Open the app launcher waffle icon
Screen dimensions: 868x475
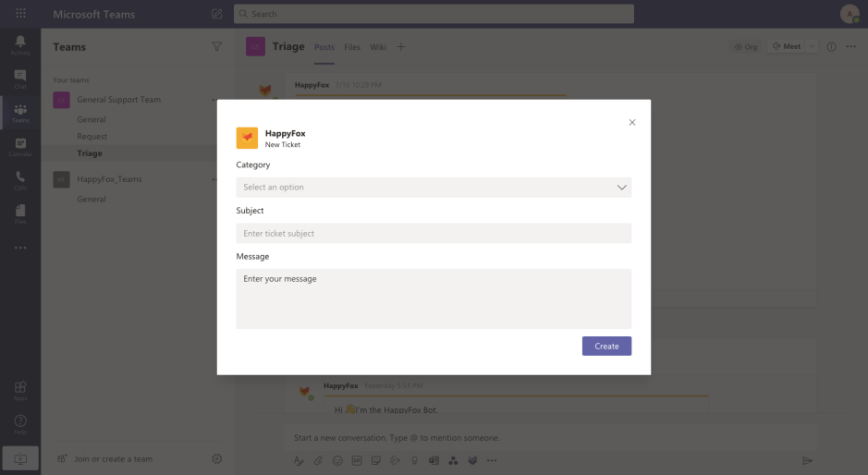[x=20, y=13]
